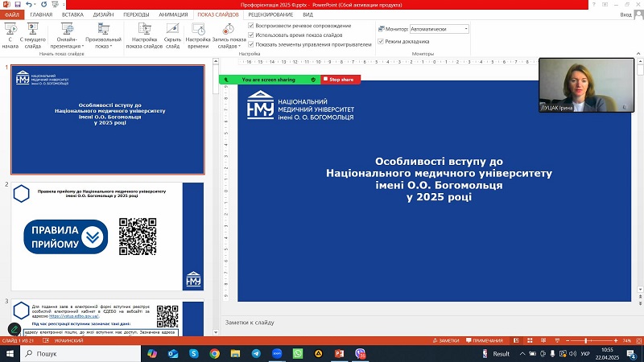This screenshot has height=362, width=644.
Task: Open Zoom app from taskbar
Action: [x=277, y=353]
